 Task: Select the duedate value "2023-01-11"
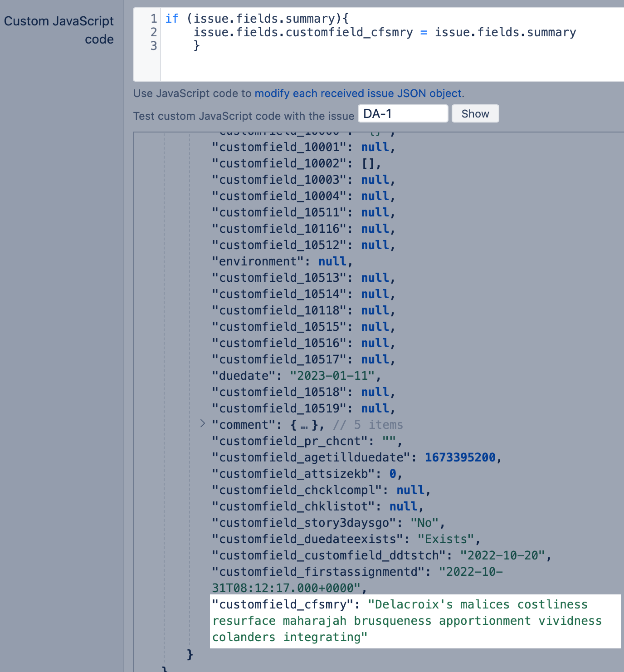(x=332, y=376)
